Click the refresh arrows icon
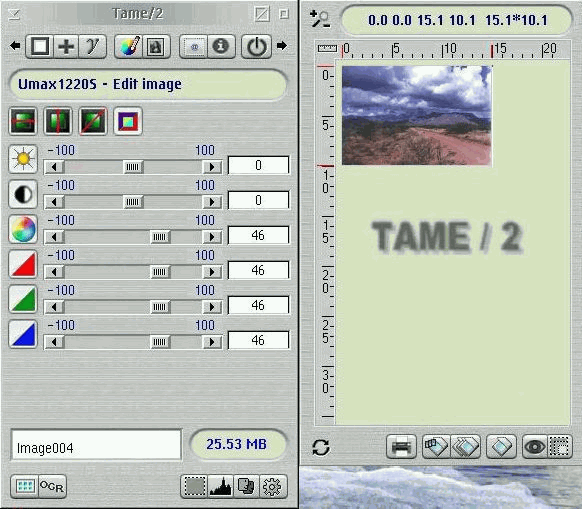 click(321, 447)
